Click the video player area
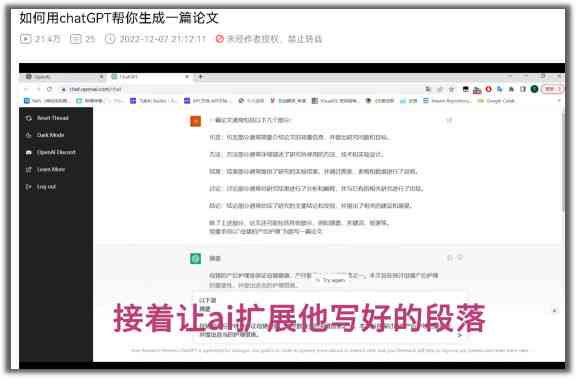 click(292, 216)
